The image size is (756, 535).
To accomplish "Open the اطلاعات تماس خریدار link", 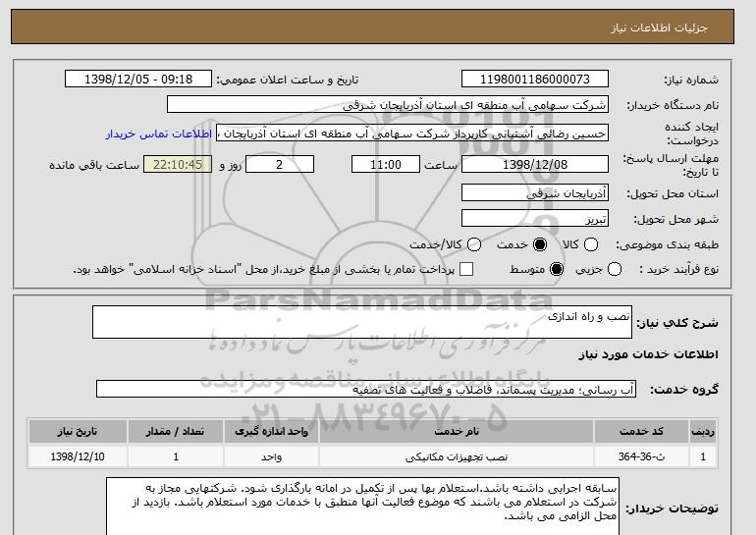I will pos(159,134).
